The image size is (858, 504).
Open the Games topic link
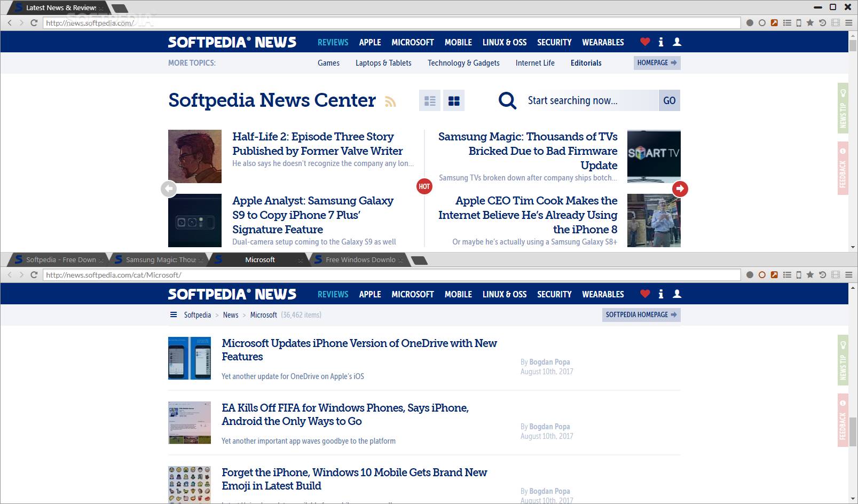[328, 63]
